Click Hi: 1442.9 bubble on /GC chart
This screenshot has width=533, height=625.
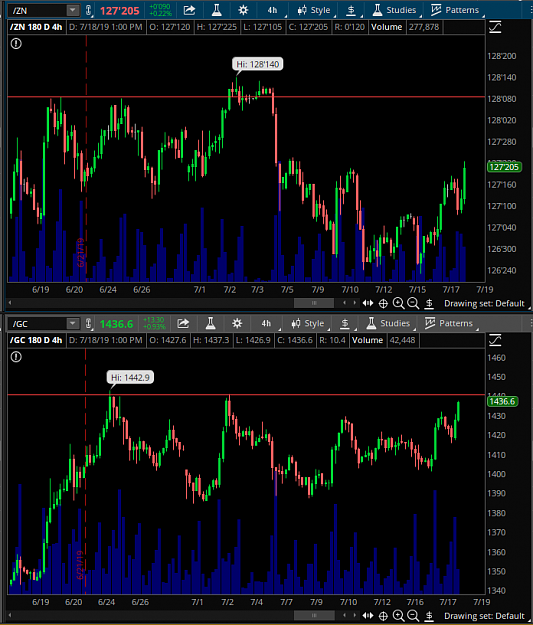(130, 377)
